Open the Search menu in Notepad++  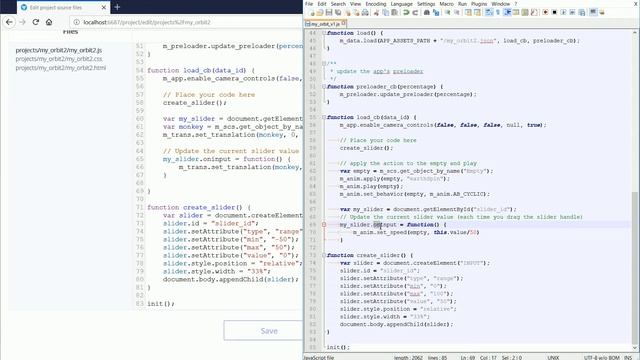(x=338, y=4)
